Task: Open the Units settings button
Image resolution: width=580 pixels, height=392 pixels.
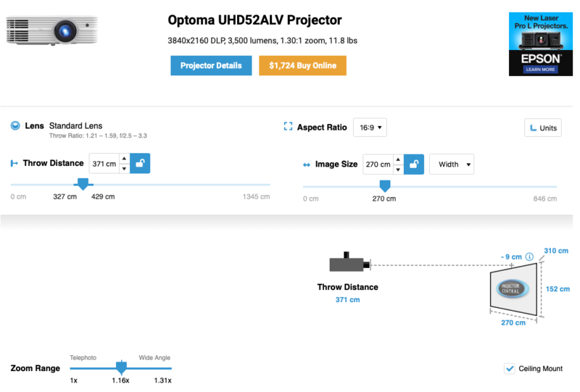Action: click(543, 128)
